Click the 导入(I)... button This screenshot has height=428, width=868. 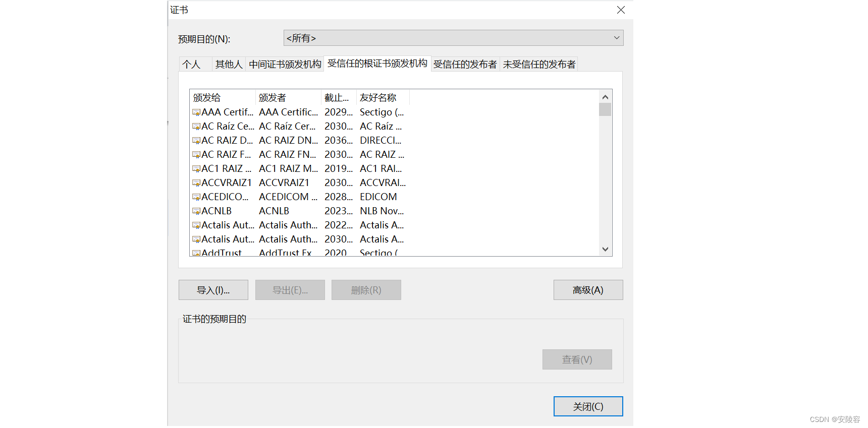[x=213, y=290]
